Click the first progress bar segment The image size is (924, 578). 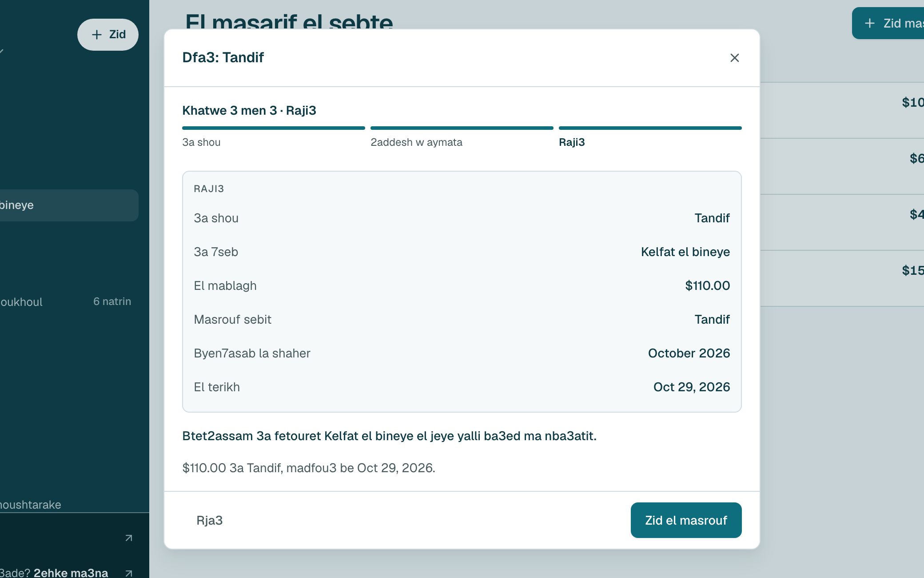click(x=274, y=128)
